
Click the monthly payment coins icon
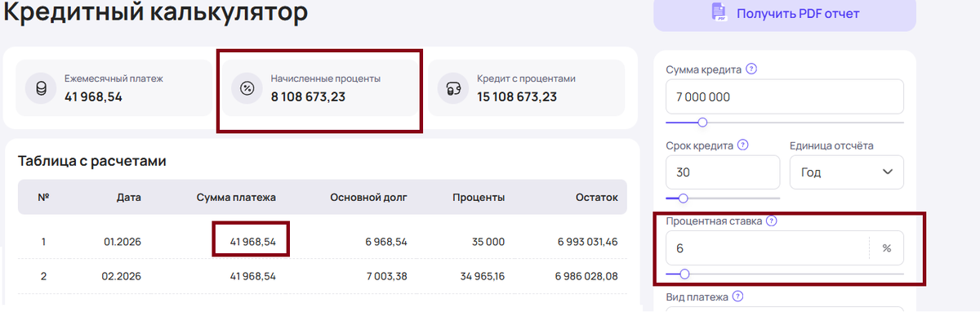40,88
